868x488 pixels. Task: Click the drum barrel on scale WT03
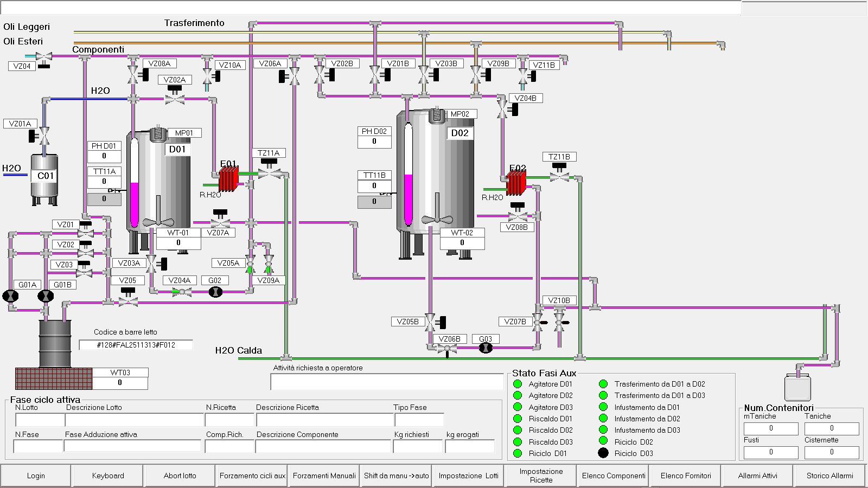[x=55, y=343]
